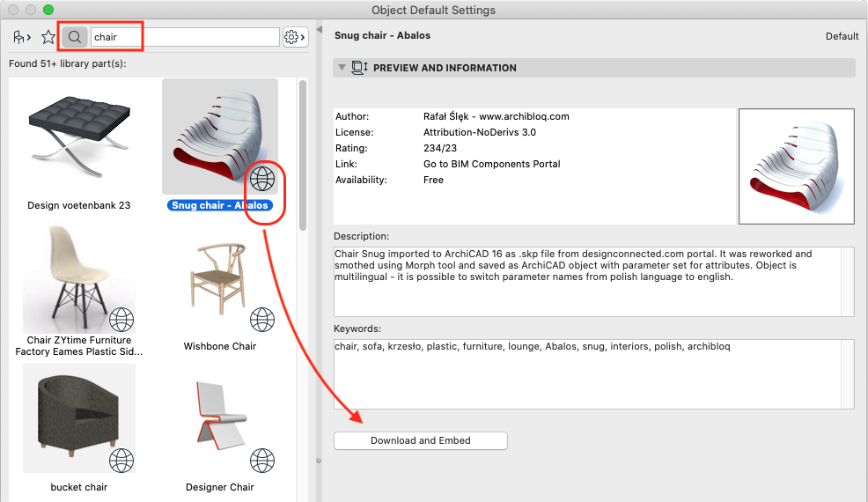Click the globe icon on bucket chair
The width and height of the screenshot is (868, 502).
121,461
